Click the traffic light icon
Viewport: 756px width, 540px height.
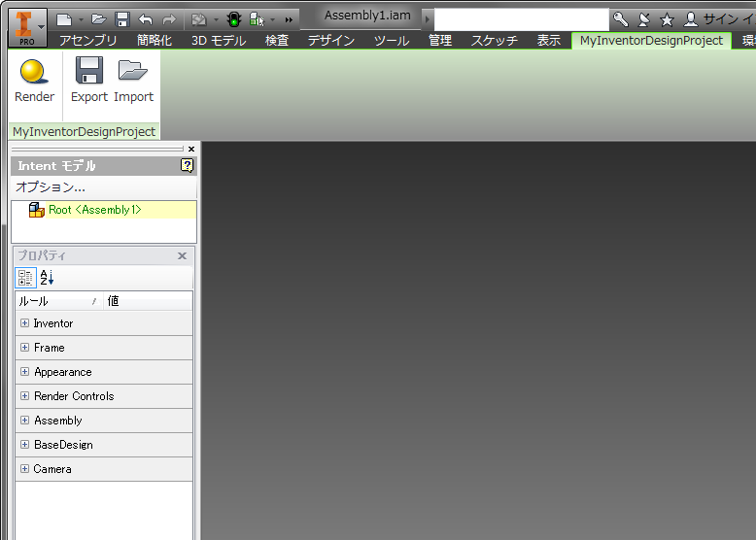pyautogui.click(x=234, y=19)
